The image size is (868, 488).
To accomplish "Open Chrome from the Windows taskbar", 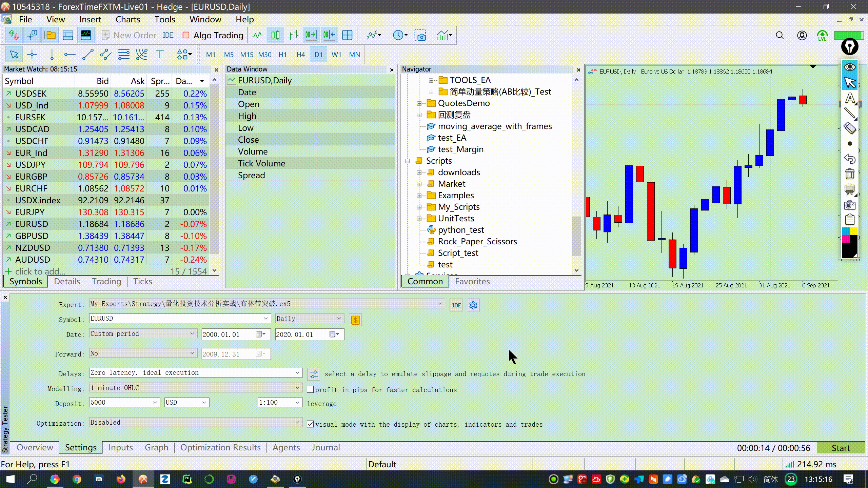I will 77,479.
